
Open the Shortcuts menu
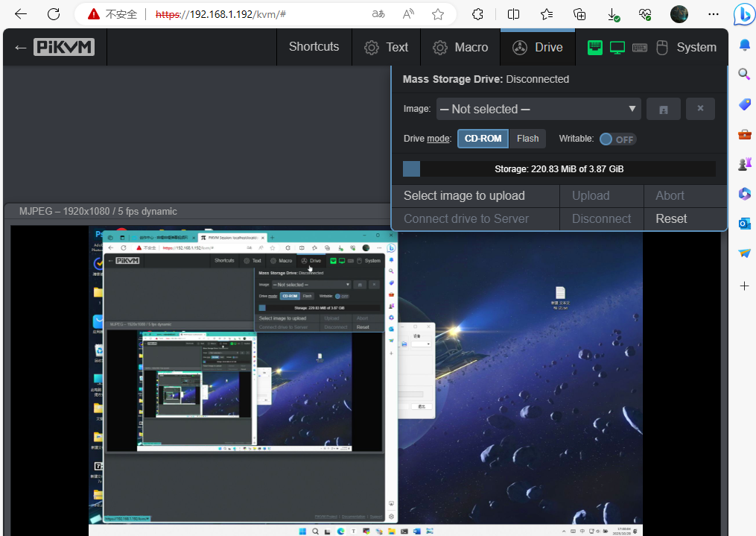coord(314,47)
